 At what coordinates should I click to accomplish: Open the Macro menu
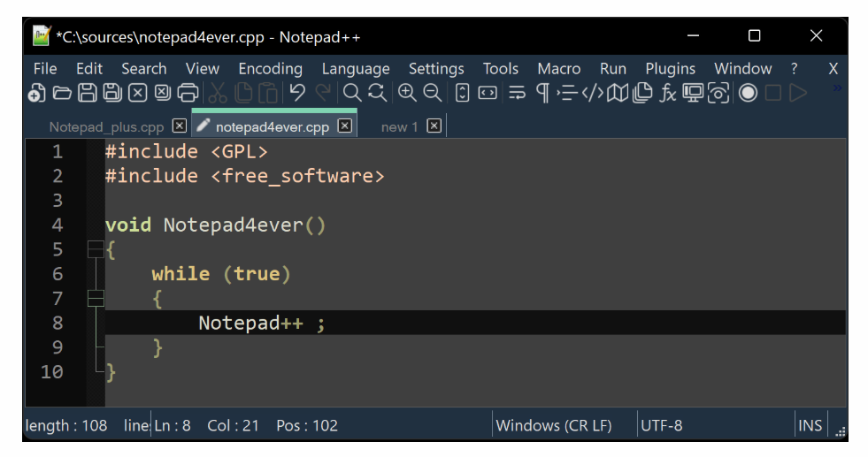pyautogui.click(x=559, y=69)
